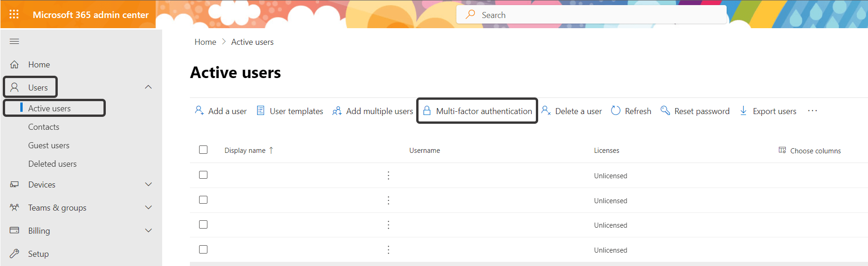The height and width of the screenshot is (266, 868).
Task: Click Unlicensed in the fourth row
Action: tap(611, 250)
